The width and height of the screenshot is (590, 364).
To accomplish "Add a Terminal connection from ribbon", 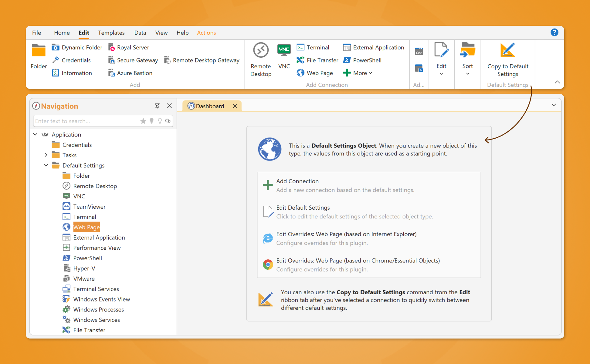I will [313, 47].
